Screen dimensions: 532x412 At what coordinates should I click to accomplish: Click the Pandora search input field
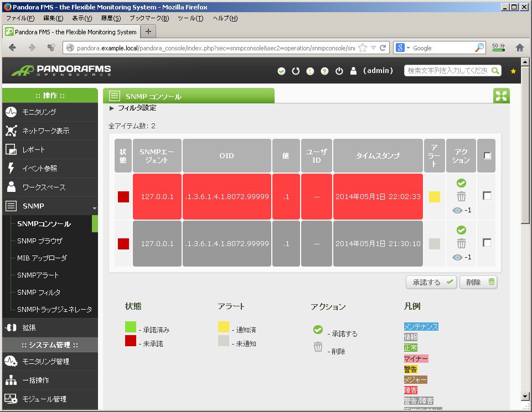click(x=448, y=70)
